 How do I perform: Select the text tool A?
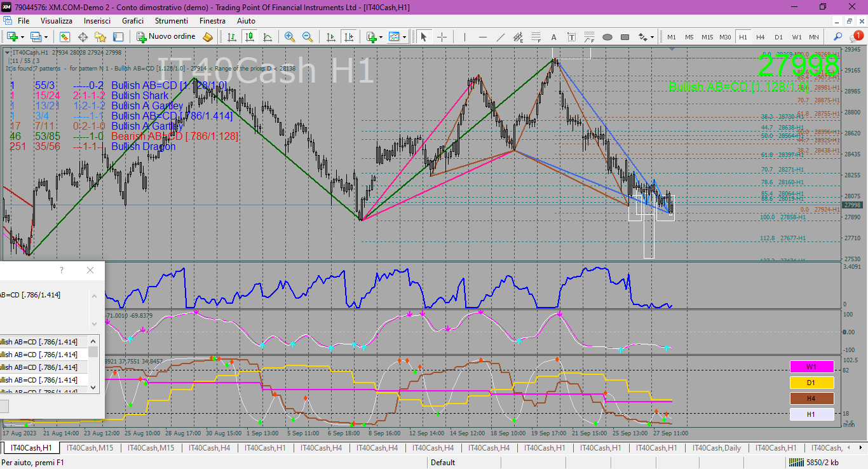(553, 37)
